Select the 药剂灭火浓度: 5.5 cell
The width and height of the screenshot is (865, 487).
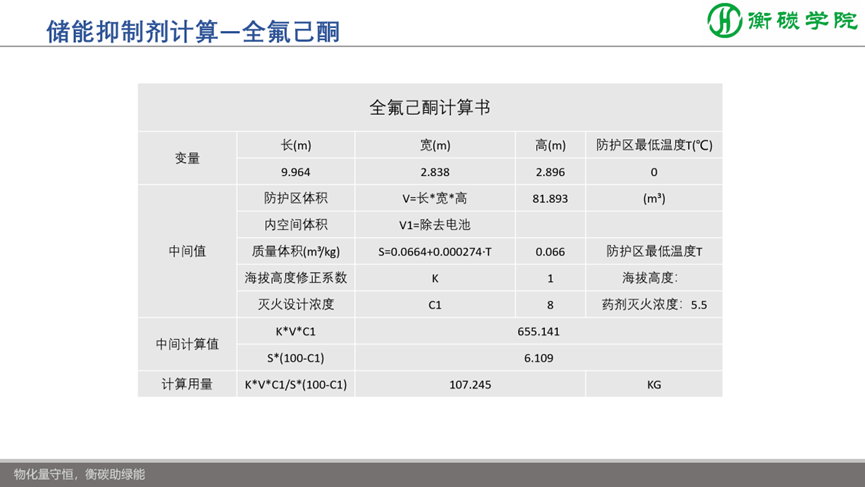(654, 305)
